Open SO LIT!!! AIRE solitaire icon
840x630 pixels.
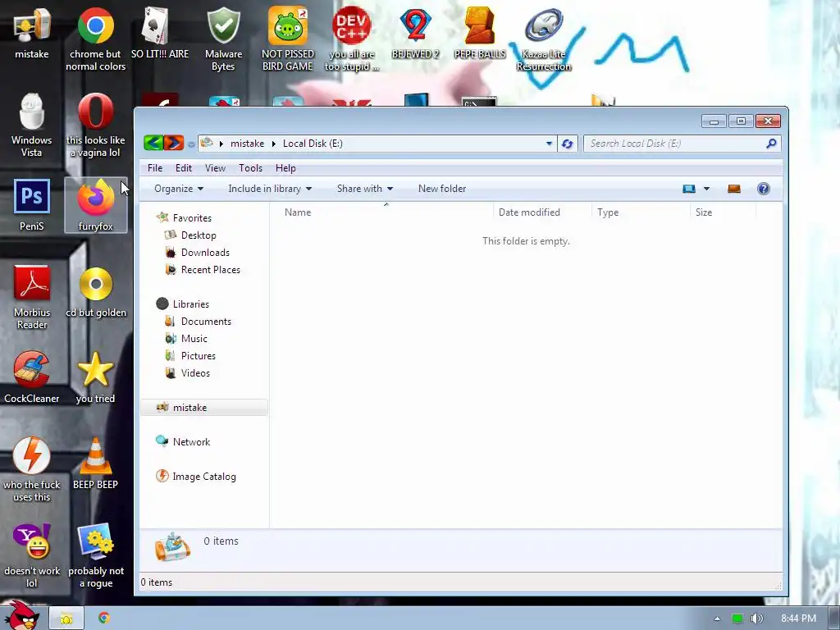160,33
